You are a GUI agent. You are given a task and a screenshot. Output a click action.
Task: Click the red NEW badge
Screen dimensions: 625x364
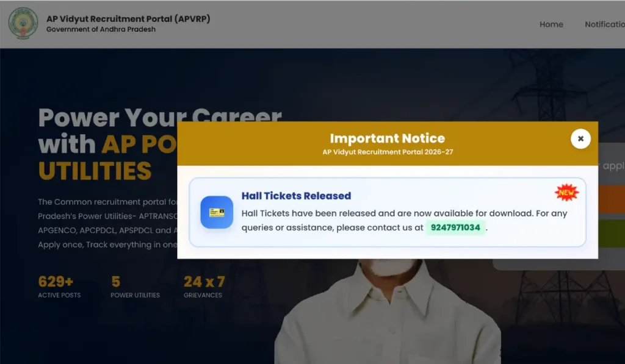click(x=566, y=193)
